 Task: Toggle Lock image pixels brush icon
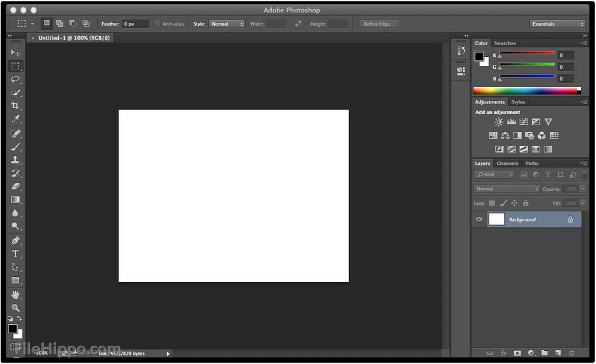[x=503, y=204]
